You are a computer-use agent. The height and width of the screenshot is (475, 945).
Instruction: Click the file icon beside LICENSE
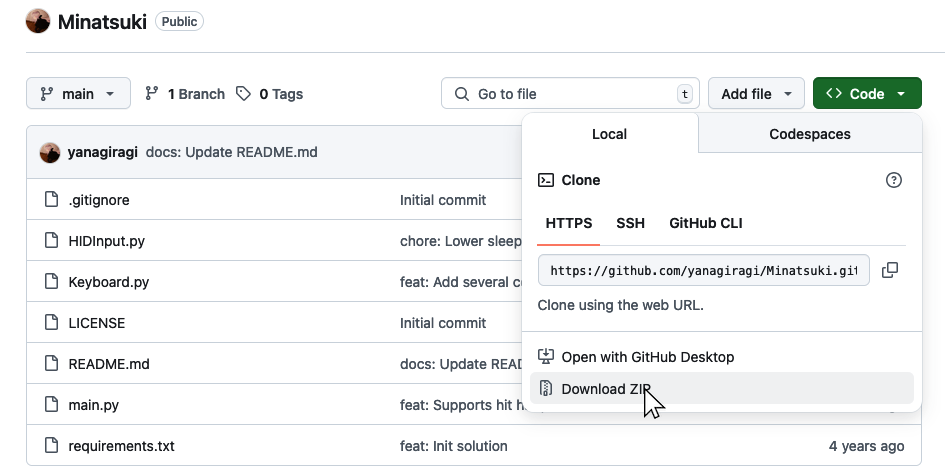(52, 322)
